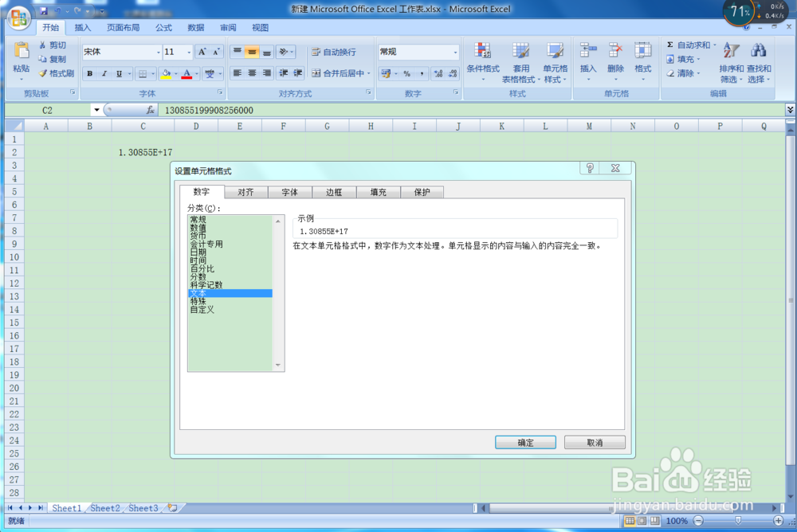
Task: Open Find and Select (查找和选择) binoculars
Action: tap(759, 62)
